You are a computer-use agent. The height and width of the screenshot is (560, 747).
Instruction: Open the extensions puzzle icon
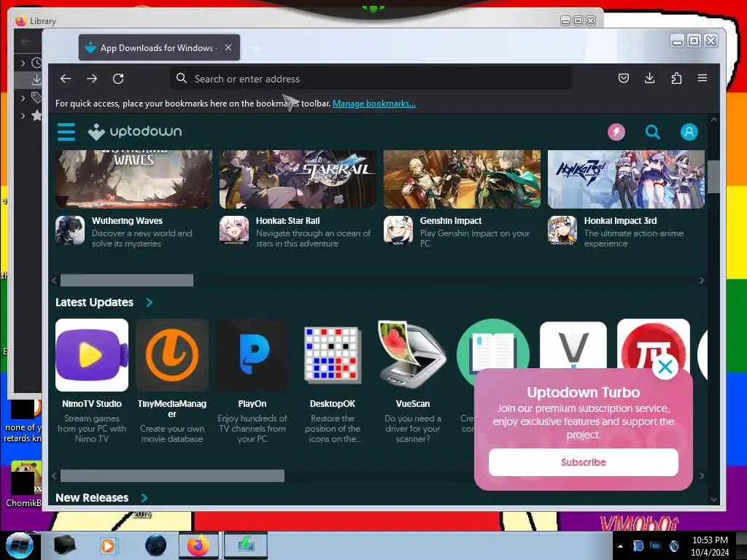click(676, 78)
